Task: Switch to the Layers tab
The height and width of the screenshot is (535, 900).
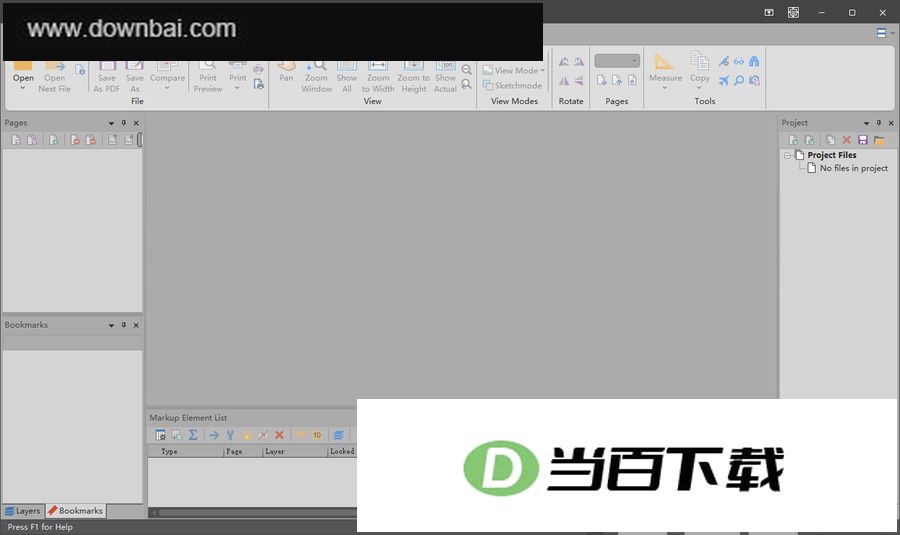Action: pos(23,511)
